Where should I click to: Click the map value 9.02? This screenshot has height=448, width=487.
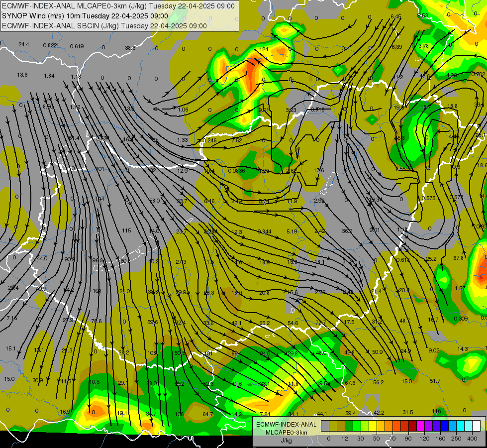[x=434, y=350]
